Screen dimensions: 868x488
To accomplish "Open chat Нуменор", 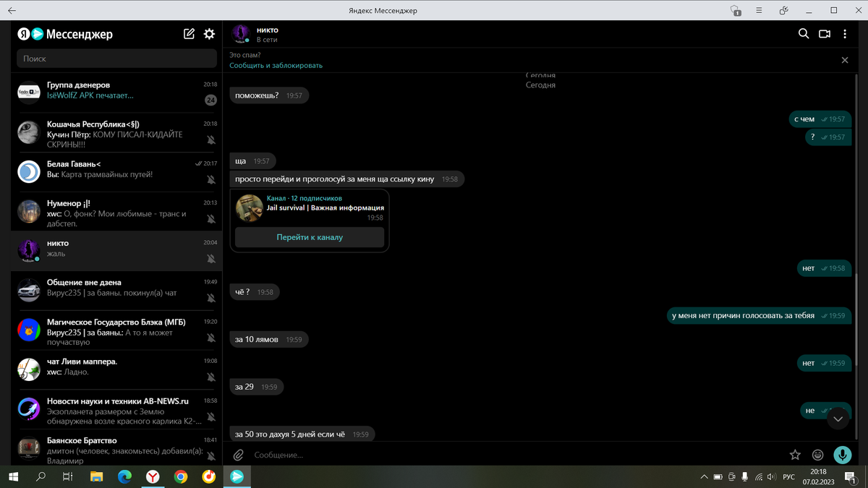I will pos(116,212).
